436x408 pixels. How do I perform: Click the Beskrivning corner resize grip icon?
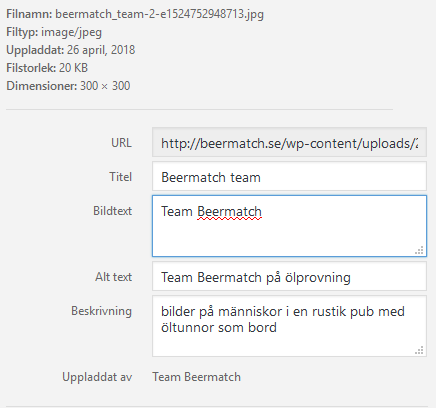(419, 350)
